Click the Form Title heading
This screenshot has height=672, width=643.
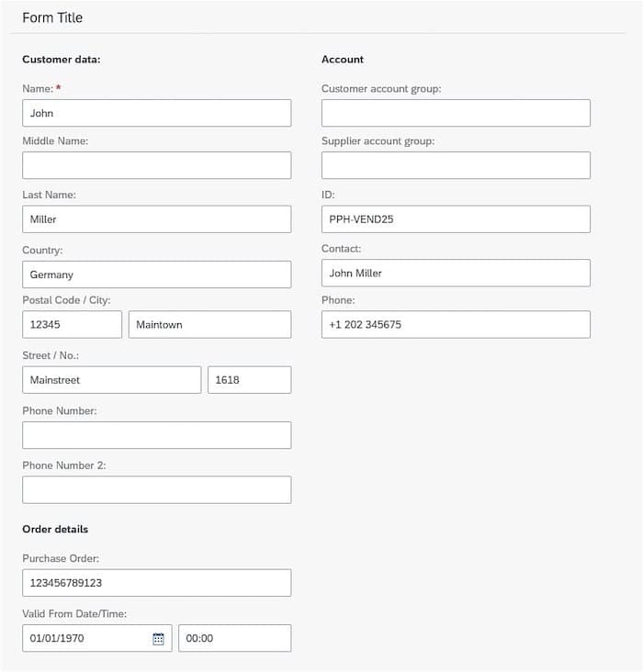(x=52, y=17)
